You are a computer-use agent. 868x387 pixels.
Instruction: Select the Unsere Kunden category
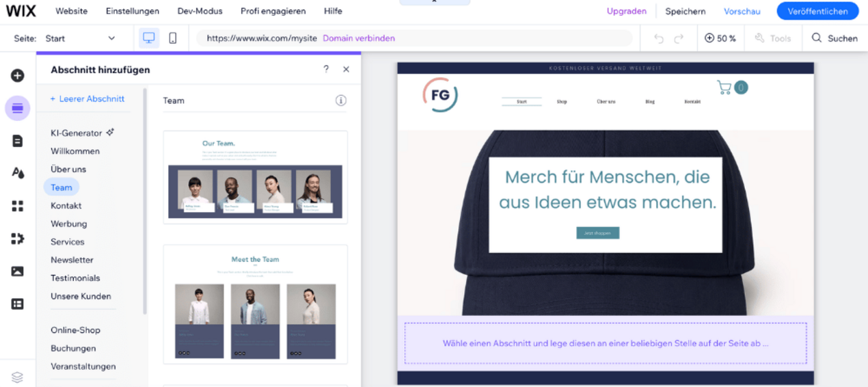pos(81,296)
